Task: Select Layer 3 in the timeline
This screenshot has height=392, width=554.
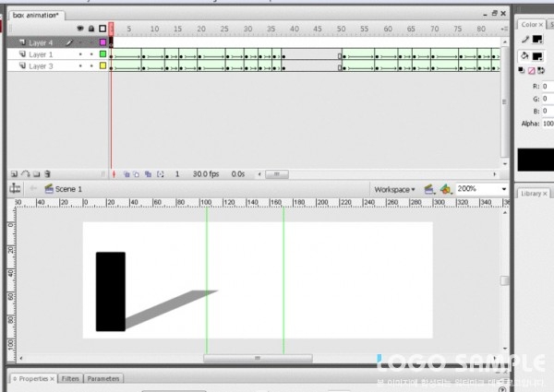Action: coord(41,66)
